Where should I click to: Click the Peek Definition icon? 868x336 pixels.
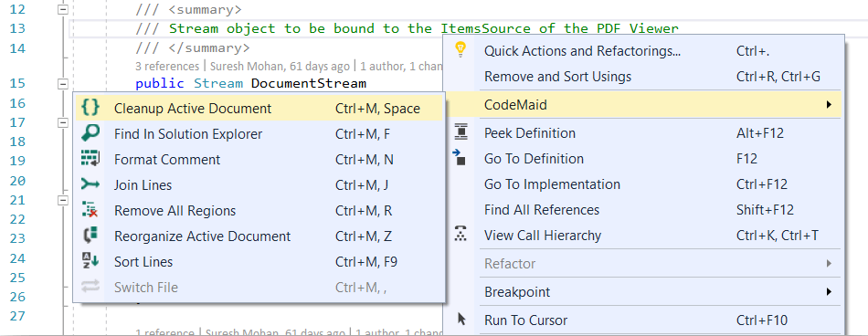(x=460, y=132)
